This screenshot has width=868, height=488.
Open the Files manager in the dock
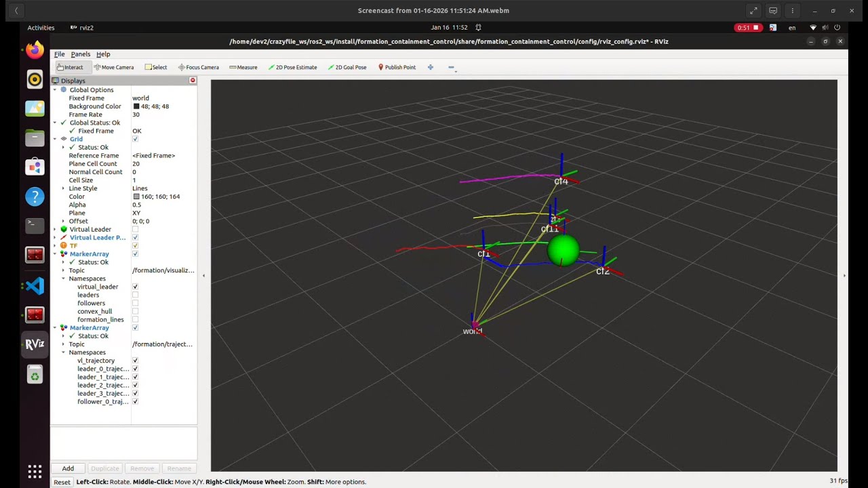(35, 138)
